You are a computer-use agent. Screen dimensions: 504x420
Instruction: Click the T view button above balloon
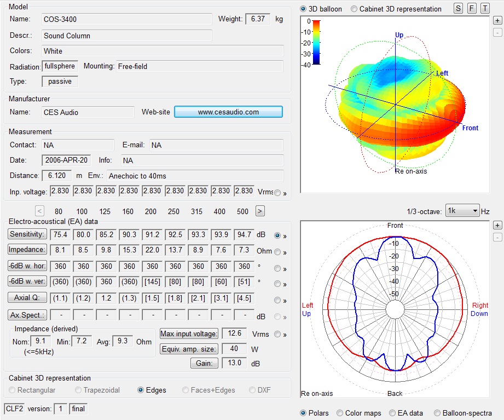485,9
